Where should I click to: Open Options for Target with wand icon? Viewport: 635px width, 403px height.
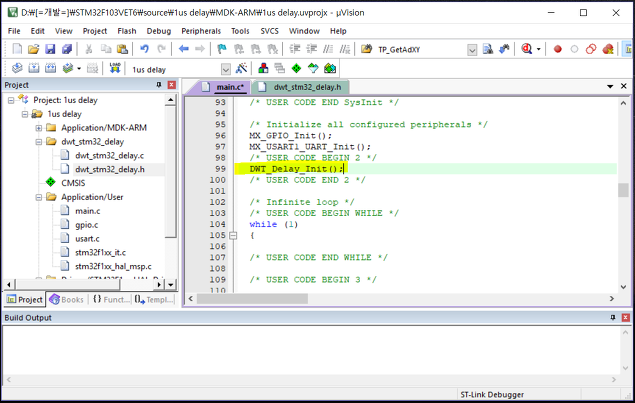(241, 68)
